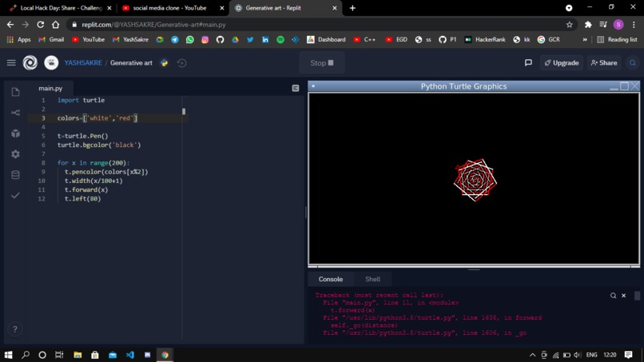Open the Chrome media control icon
644x362 pixels.
pos(603,25)
